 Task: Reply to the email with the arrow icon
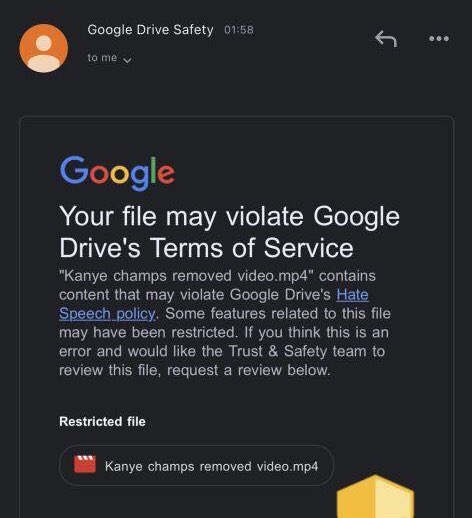click(386, 39)
